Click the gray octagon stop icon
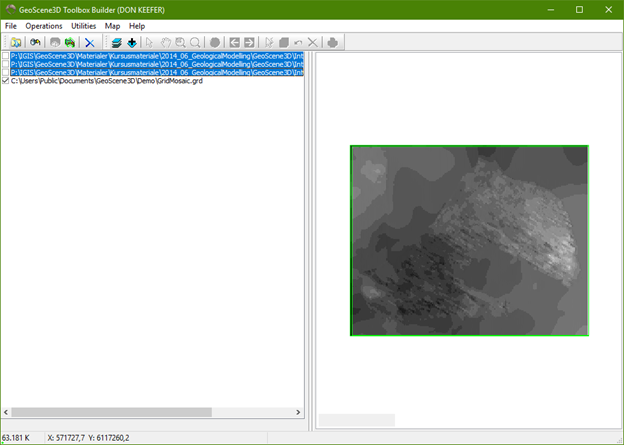The image size is (624, 445). (215, 42)
